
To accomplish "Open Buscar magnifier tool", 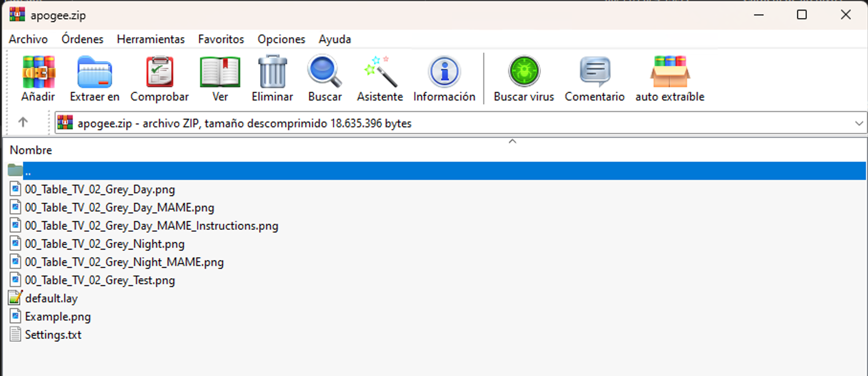I will tap(324, 73).
